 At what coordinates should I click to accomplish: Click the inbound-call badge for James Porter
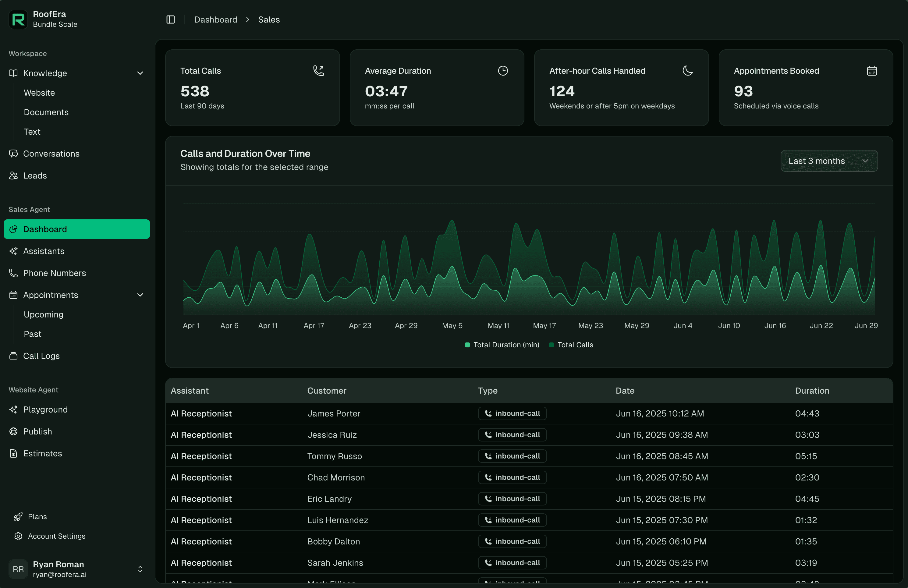click(x=512, y=413)
